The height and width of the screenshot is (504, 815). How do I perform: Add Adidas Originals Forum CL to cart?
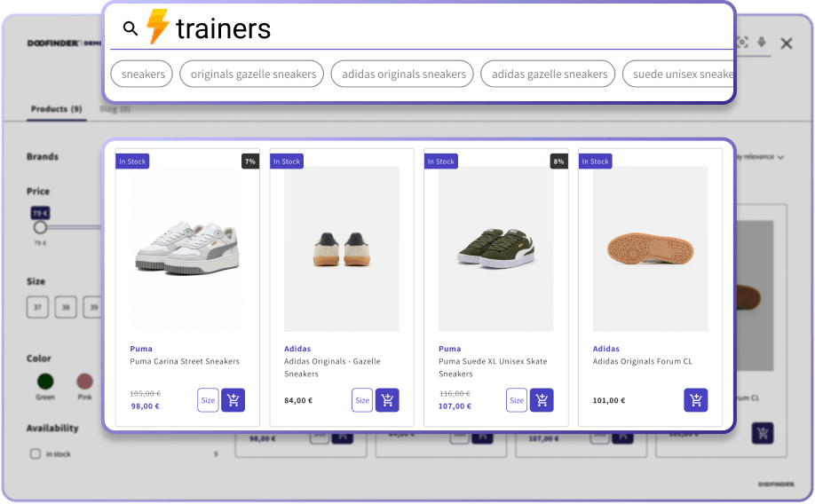[x=696, y=400]
